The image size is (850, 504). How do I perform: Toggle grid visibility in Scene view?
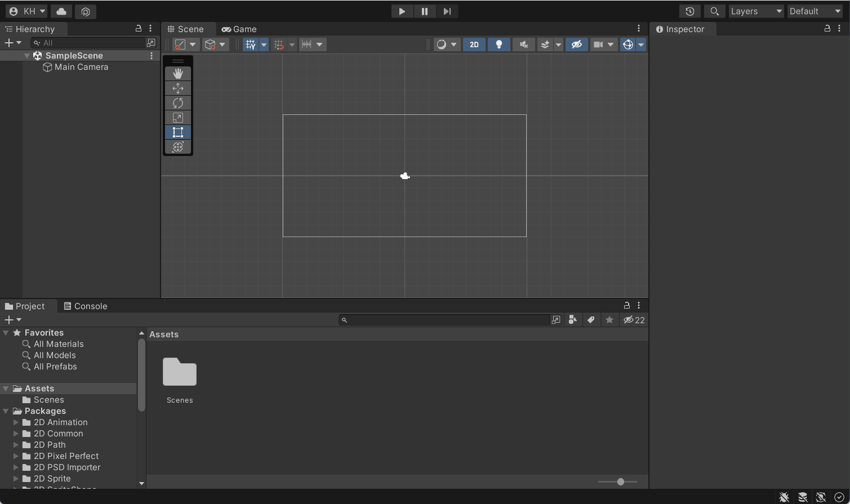point(251,44)
